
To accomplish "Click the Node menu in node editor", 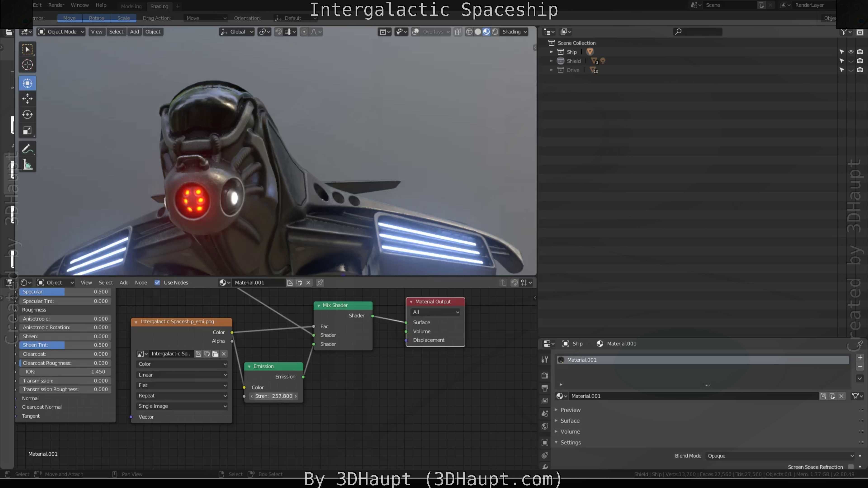I will (141, 283).
